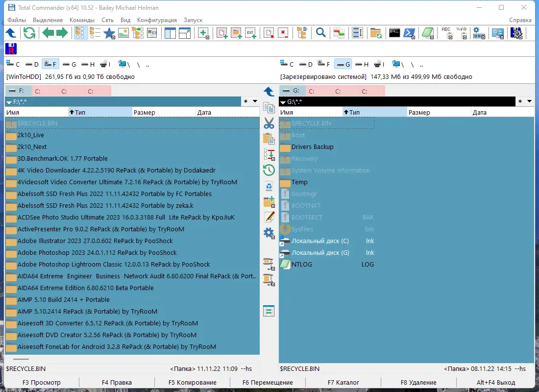Open the multi-rename tool icon
Image resolution: width=539 pixels, height=392 pixels.
pos(357,33)
